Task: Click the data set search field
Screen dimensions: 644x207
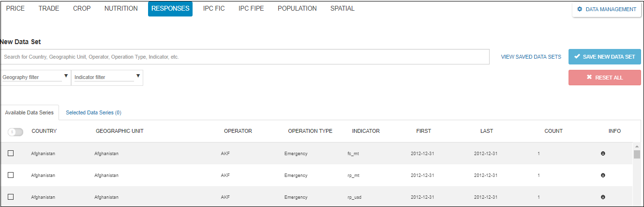Action: [245, 57]
